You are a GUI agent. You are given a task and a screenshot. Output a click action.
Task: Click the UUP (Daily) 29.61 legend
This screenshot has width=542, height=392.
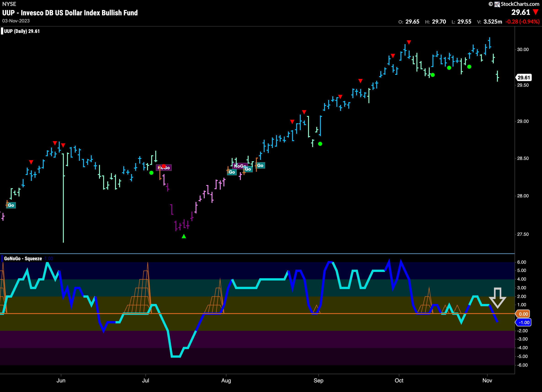coord(22,31)
